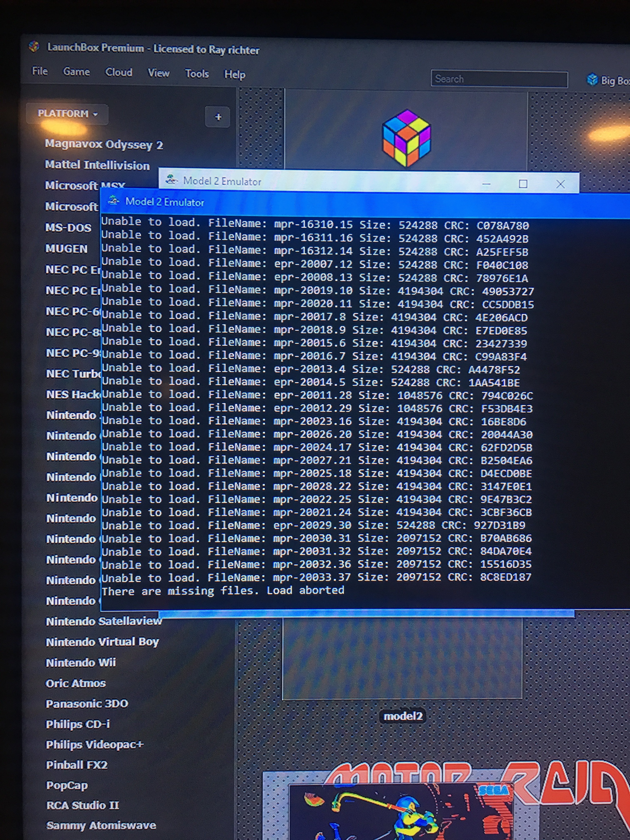Click line with FileName mpr-20017.8
Screen dimensions: 630x840
point(314,316)
